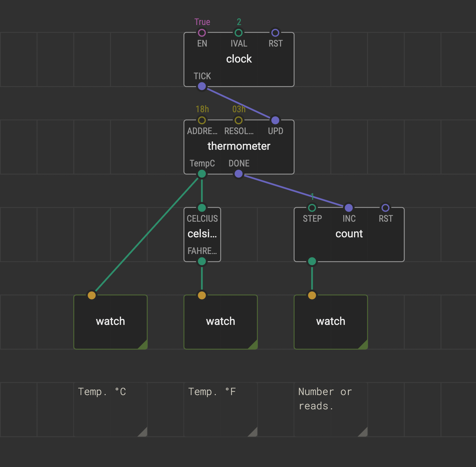Click the RESOL... input pin on thermometer
The image size is (476, 467).
click(239, 120)
